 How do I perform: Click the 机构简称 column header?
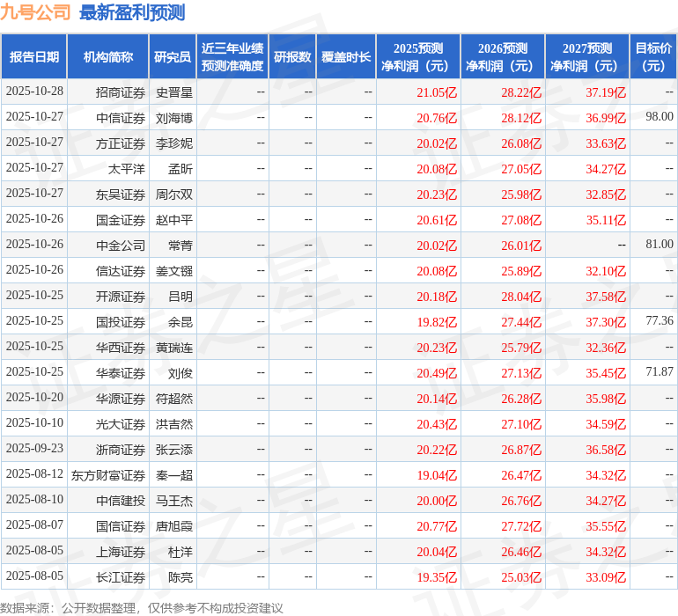coord(108,57)
